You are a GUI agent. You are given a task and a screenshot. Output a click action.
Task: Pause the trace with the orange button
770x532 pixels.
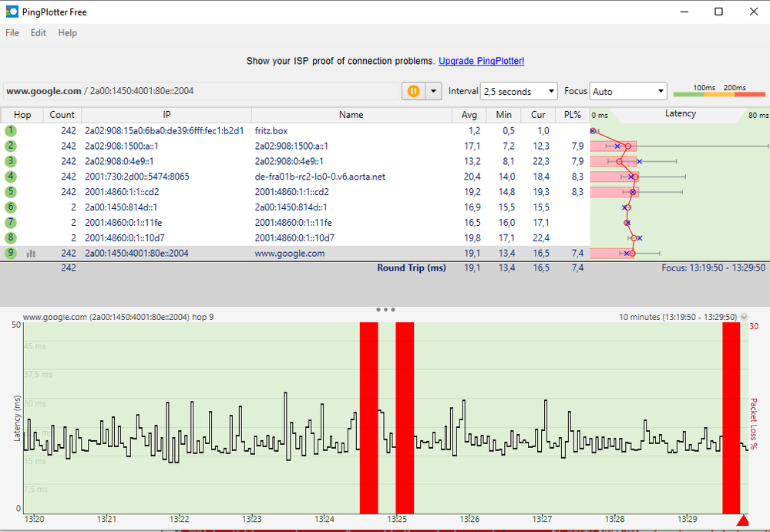pos(413,91)
